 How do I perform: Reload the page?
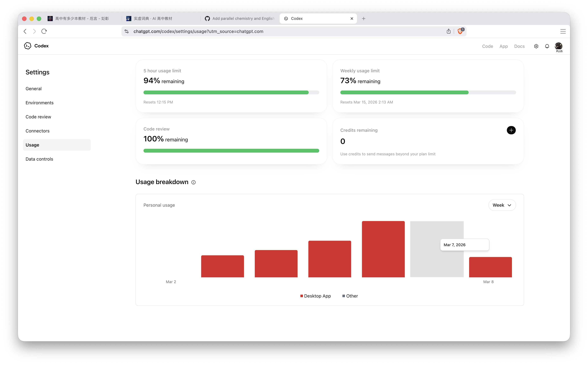[x=44, y=31]
